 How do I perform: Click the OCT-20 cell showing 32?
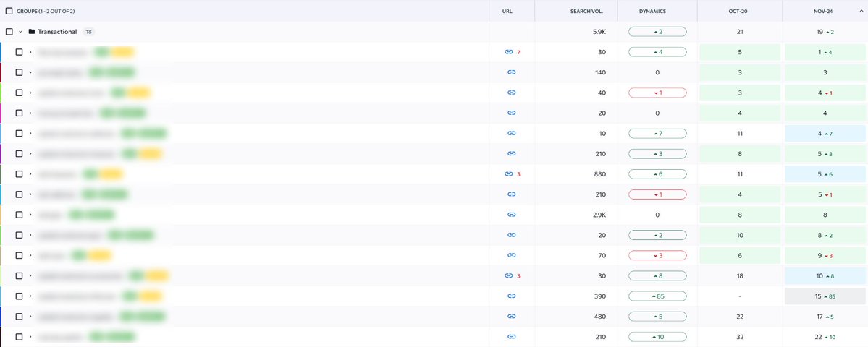pos(740,336)
